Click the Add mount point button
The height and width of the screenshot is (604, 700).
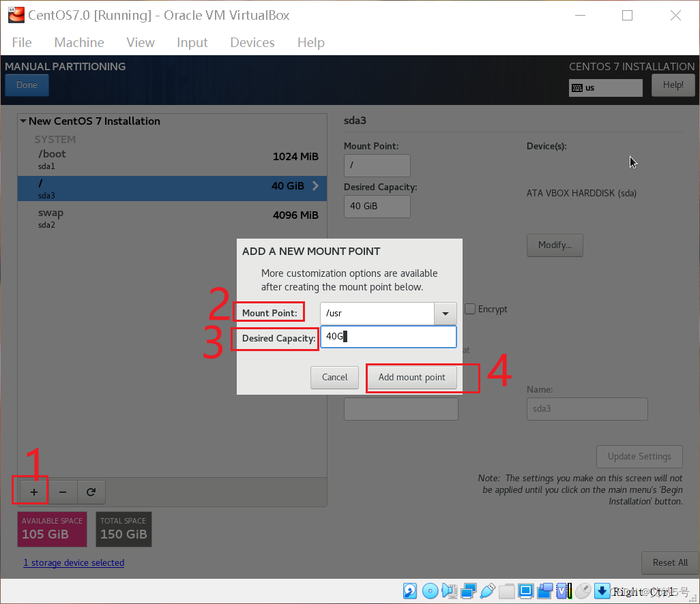point(411,377)
